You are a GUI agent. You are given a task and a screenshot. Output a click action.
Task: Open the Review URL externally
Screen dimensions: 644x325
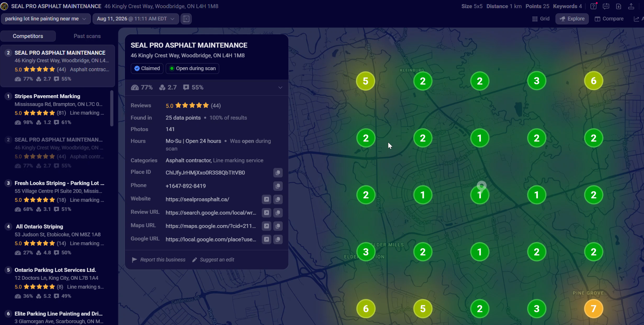point(266,213)
